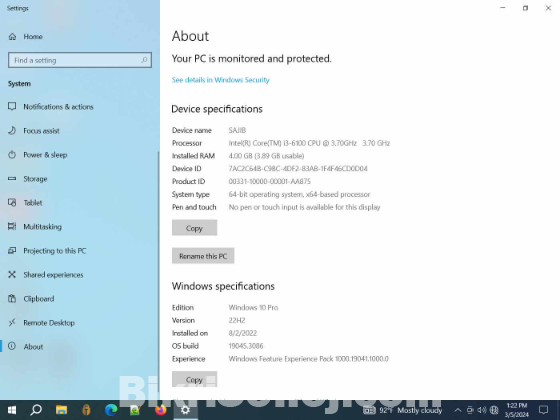
Task: Copy the device specifications
Action: click(194, 228)
